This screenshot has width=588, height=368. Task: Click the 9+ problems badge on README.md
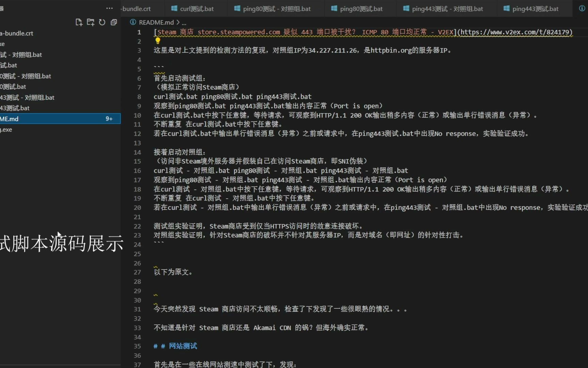(109, 119)
